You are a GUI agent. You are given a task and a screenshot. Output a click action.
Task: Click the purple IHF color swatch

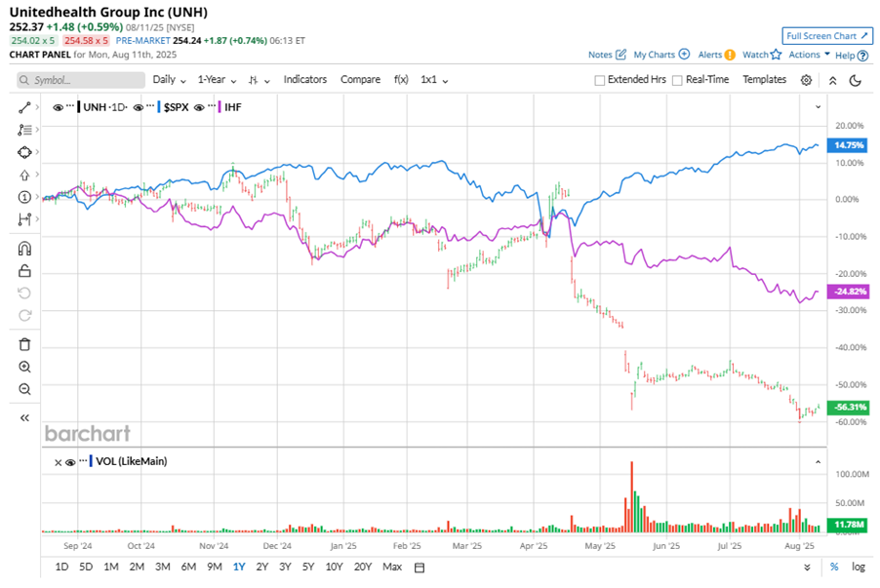pyautogui.click(x=220, y=106)
